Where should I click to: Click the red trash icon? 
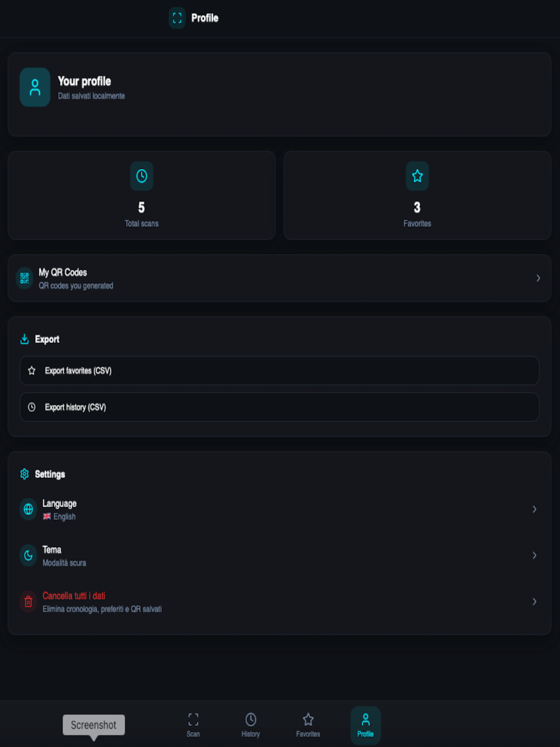click(28, 602)
